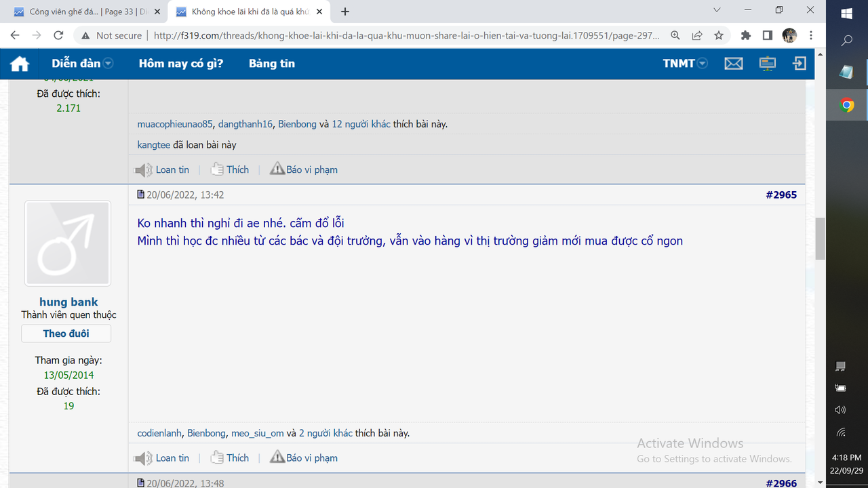The height and width of the screenshot is (488, 868).
Task: Open the Hôm nay có gì? menu
Action: click(x=181, y=64)
